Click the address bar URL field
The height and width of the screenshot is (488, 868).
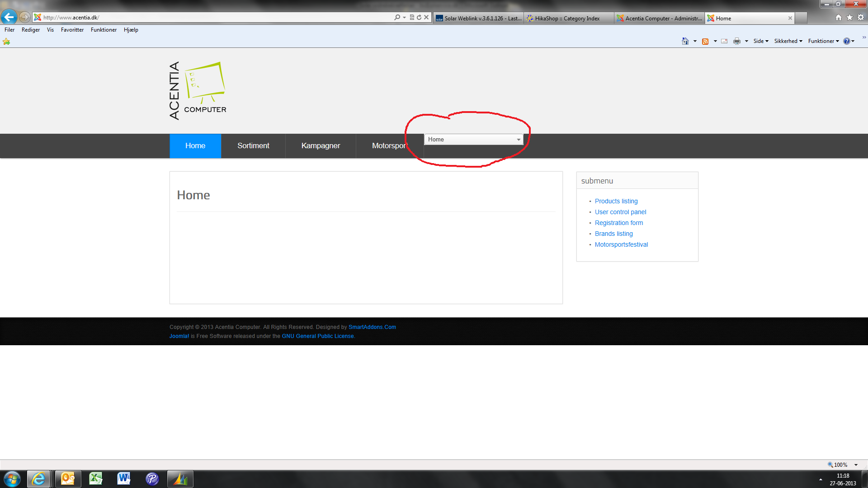[217, 17]
